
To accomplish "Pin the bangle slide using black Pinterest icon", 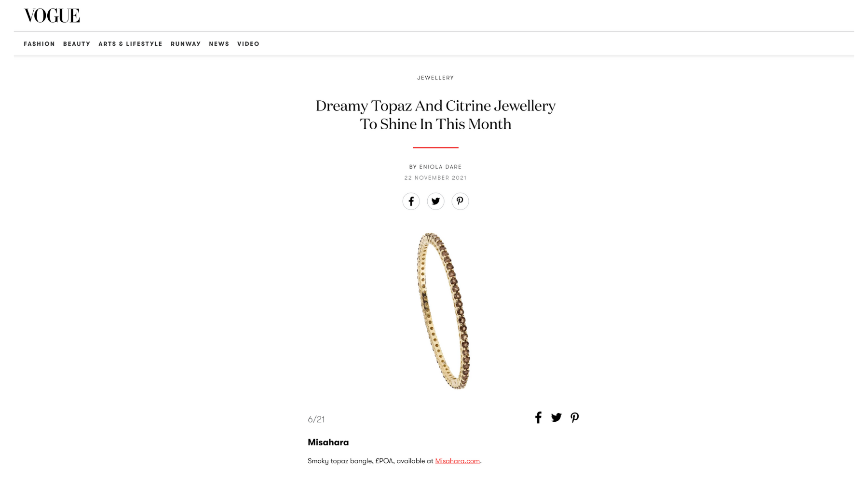I will [574, 417].
